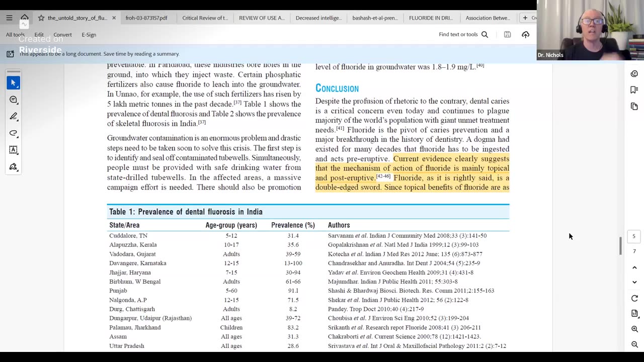Image resolution: width=644 pixels, height=362 pixels.
Task: Select the Add text box tool
Action: [x=14, y=150]
